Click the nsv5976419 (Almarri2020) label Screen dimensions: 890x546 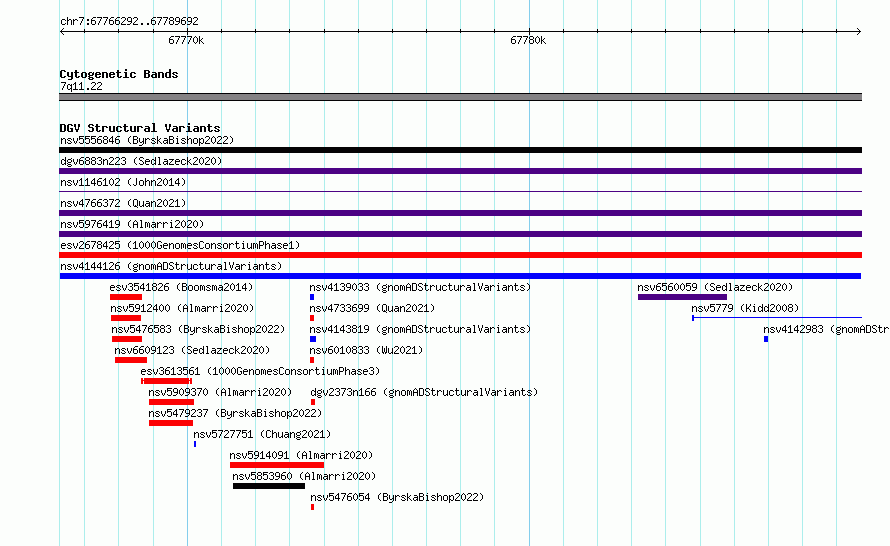point(132,224)
